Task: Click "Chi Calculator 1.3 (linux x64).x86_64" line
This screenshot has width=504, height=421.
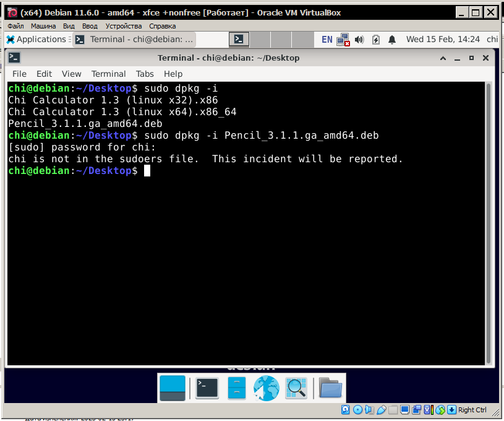Action: 122,112
